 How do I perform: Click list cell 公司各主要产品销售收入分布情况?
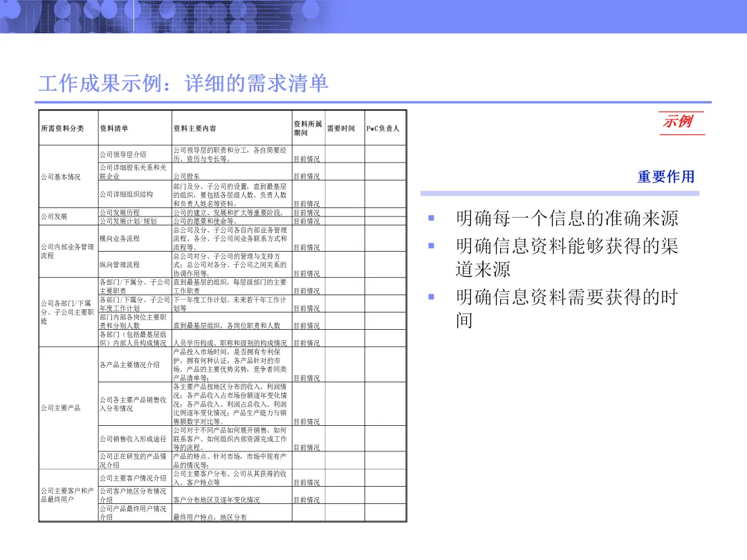tap(133, 404)
